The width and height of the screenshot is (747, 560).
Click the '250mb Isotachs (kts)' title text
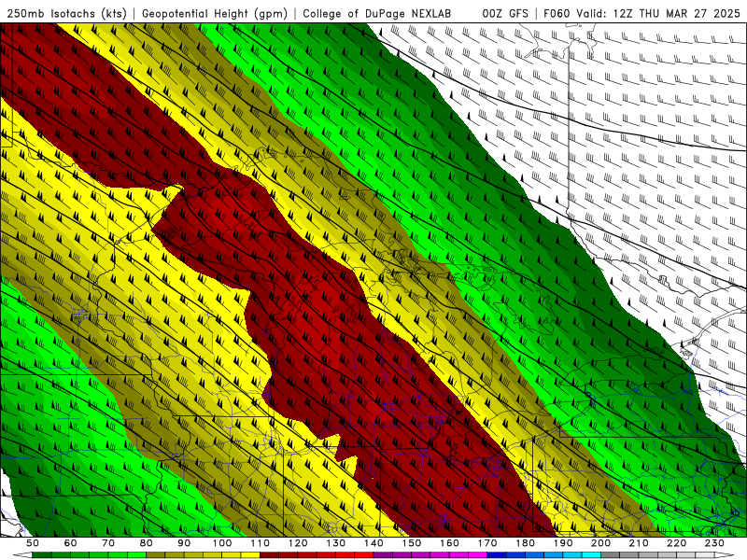tap(66, 14)
